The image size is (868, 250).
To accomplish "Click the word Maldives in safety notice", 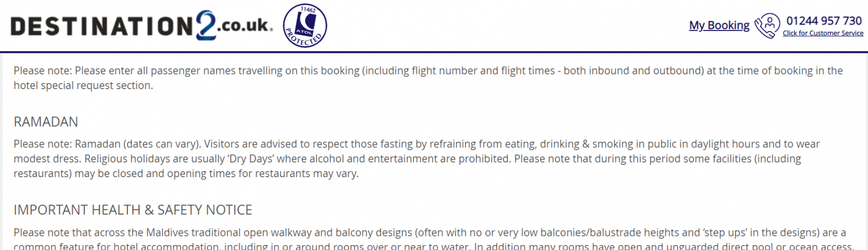I will [x=166, y=233].
